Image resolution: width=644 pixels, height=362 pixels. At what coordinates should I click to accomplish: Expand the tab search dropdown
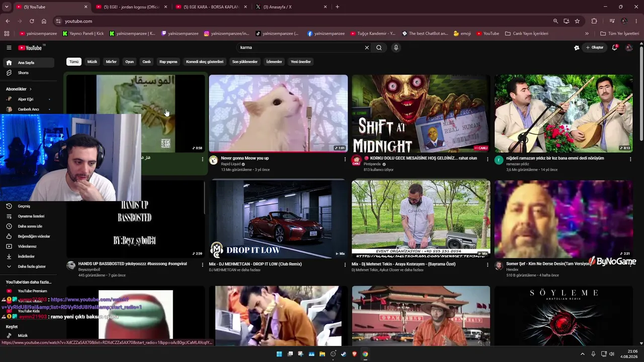(7, 7)
